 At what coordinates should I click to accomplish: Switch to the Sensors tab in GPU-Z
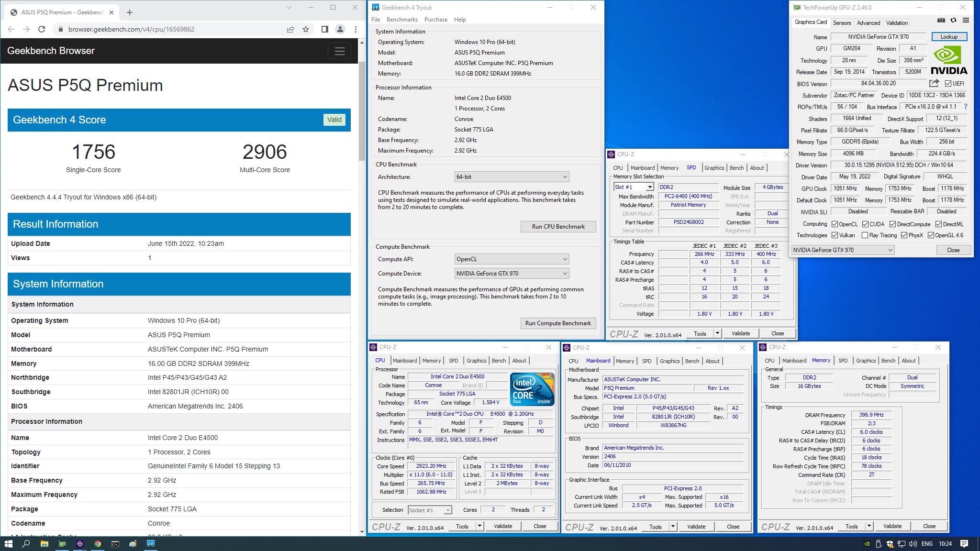point(842,23)
